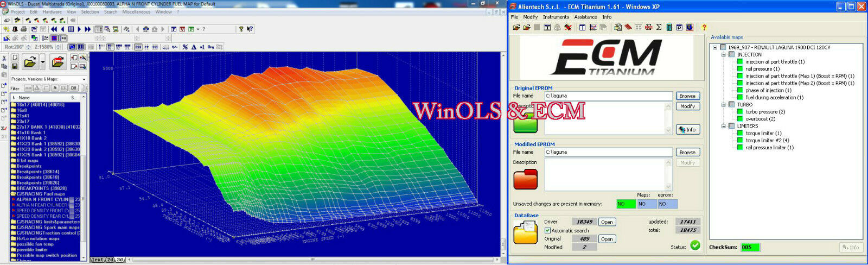Click the large open project folder icon
The image size is (868, 265).
(x=30, y=62)
